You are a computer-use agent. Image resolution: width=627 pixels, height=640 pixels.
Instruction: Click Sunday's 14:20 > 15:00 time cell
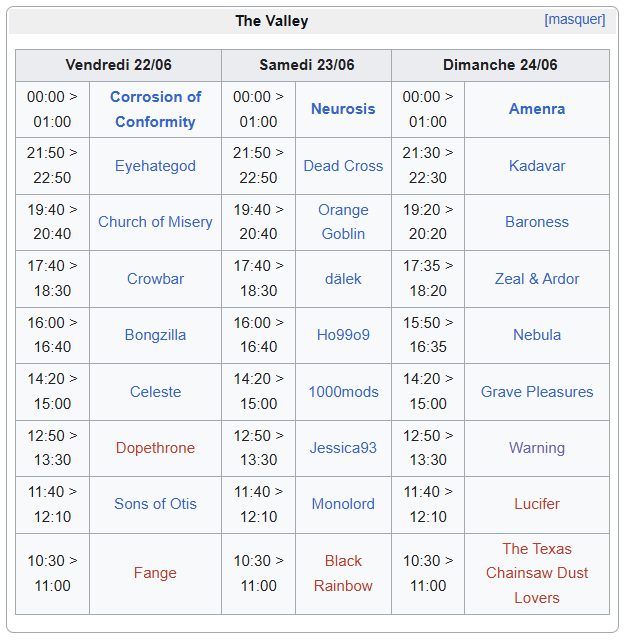(x=428, y=392)
